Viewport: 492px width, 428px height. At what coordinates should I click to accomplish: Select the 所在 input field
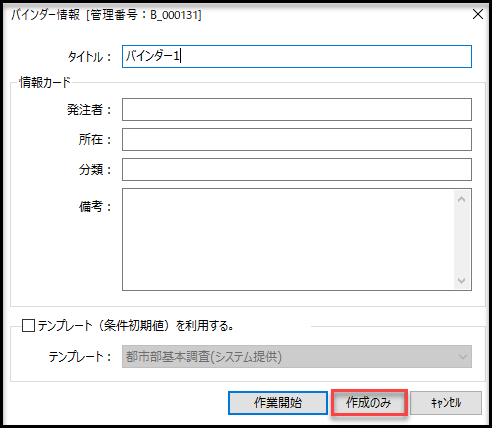pos(297,139)
